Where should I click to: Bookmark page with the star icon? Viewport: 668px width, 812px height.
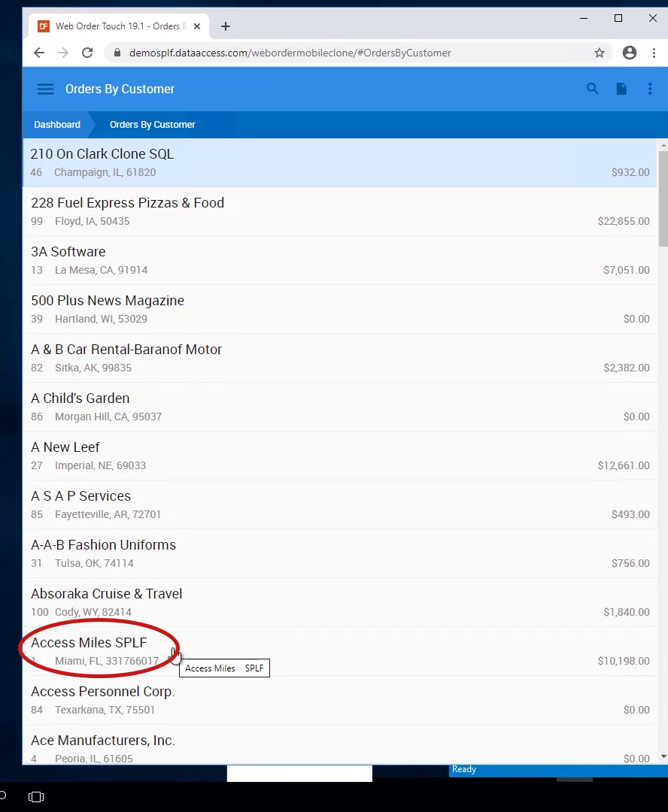600,53
